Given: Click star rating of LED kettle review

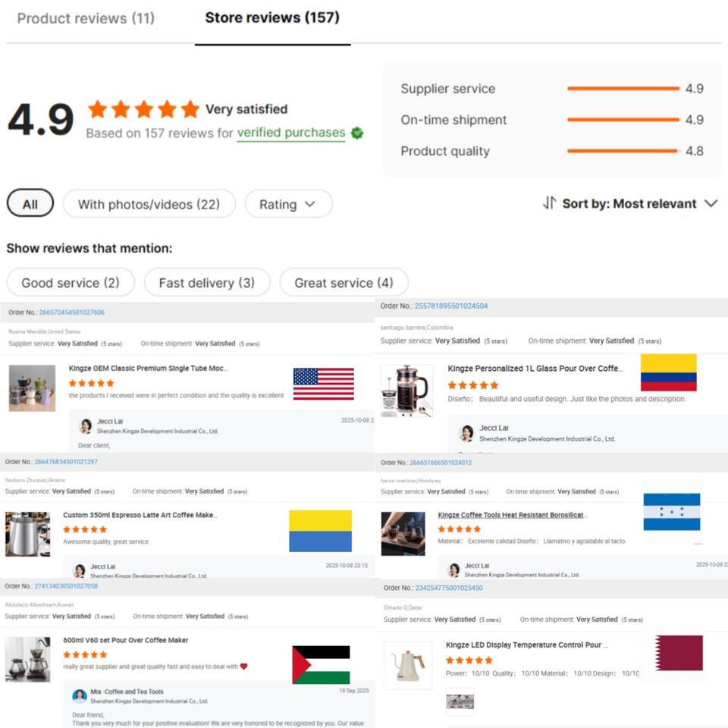Looking at the screenshot, I should click(x=469, y=661).
